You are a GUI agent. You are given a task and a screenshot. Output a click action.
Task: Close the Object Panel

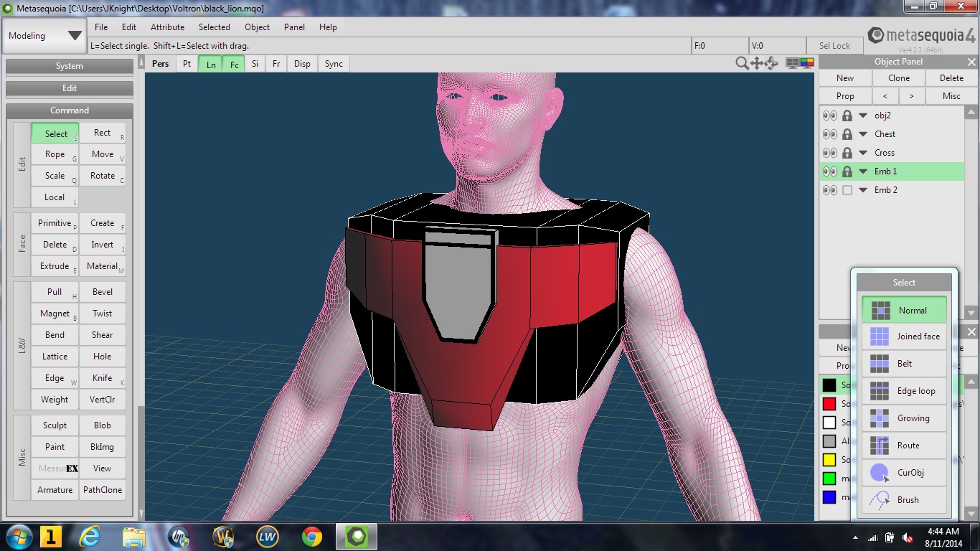click(971, 62)
